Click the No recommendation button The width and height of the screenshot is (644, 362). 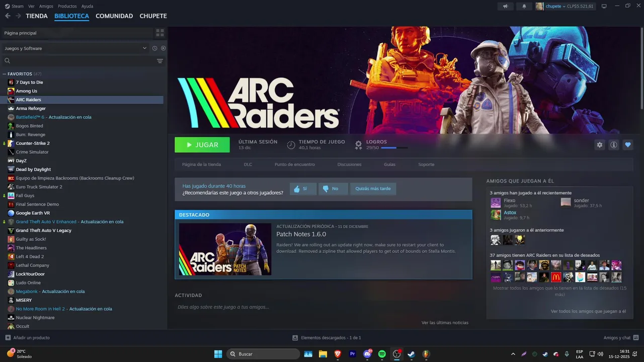[x=333, y=189]
